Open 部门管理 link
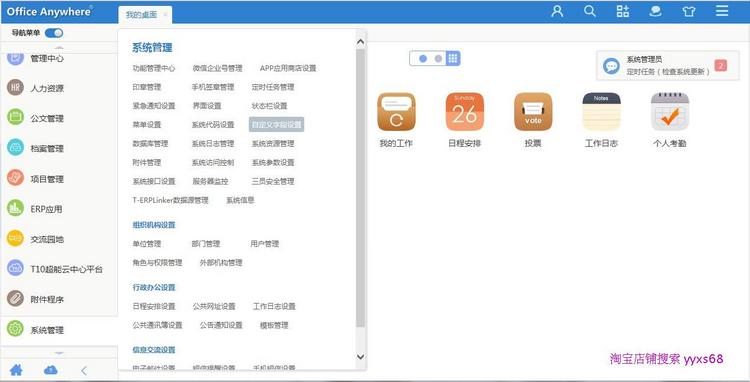This screenshot has width=750, height=382. pos(206,244)
